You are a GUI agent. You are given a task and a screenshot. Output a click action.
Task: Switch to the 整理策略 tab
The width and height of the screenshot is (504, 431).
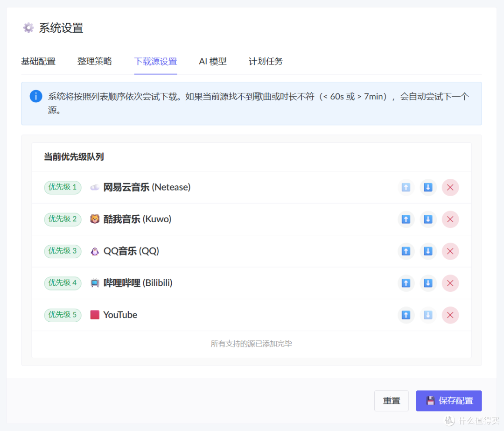coord(95,61)
